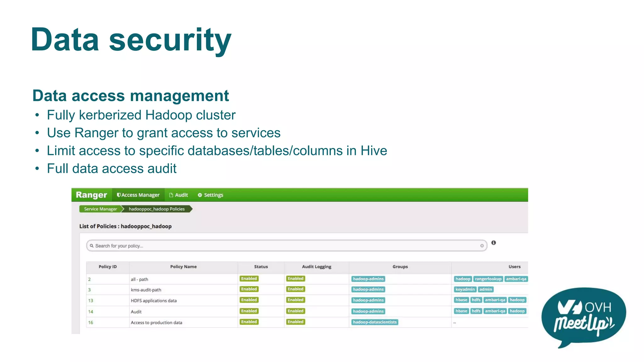Click Audit Logging Enabled badge for all - path
Viewport: 644px width, 362px height.
(296, 279)
